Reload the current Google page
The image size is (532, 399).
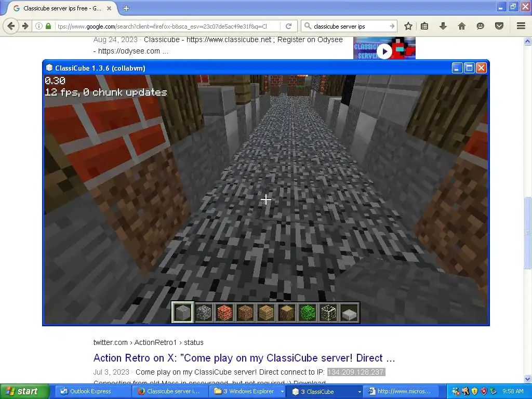[288, 26]
